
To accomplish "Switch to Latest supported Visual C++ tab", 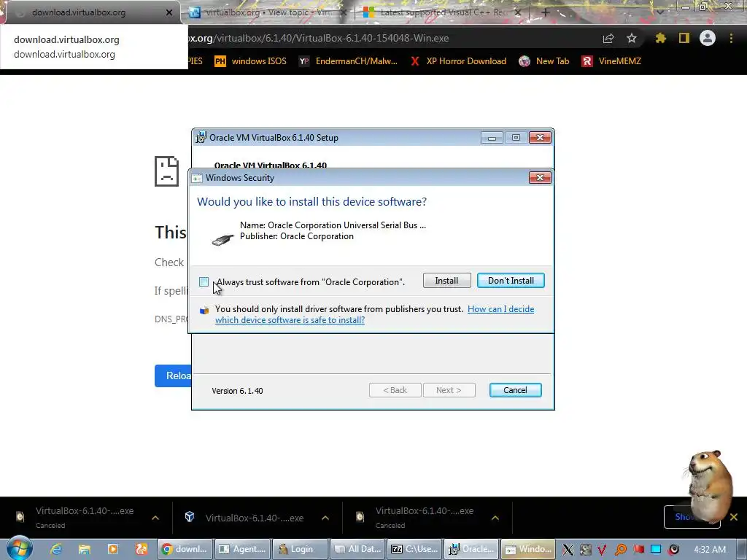I will [x=443, y=13].
